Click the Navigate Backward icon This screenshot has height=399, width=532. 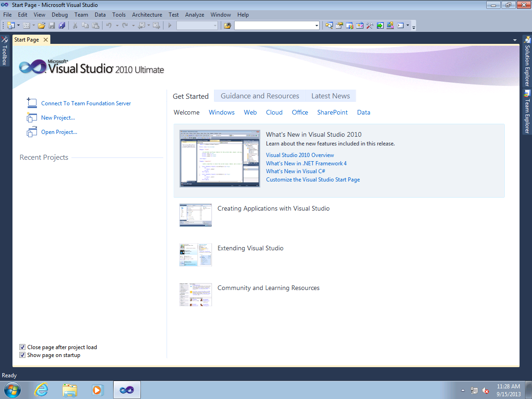point(142,25)
